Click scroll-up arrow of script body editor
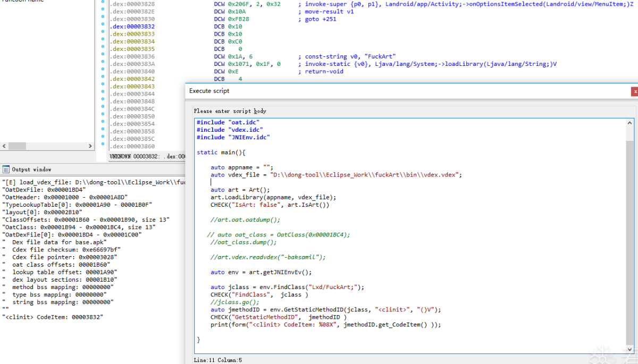This screenshot has width=638, height=364. pyautogui.click(x=630, y=123)
